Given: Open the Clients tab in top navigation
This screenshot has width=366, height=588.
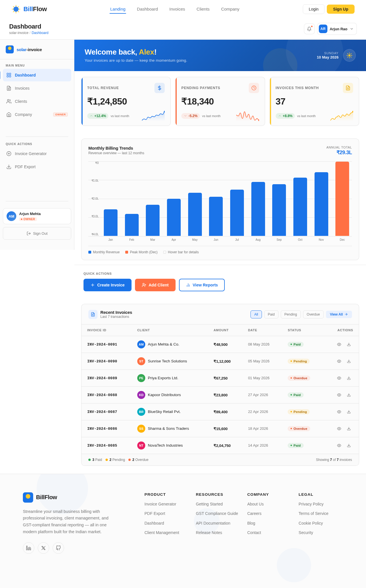Looking at the screenshot, I should 203,9.
